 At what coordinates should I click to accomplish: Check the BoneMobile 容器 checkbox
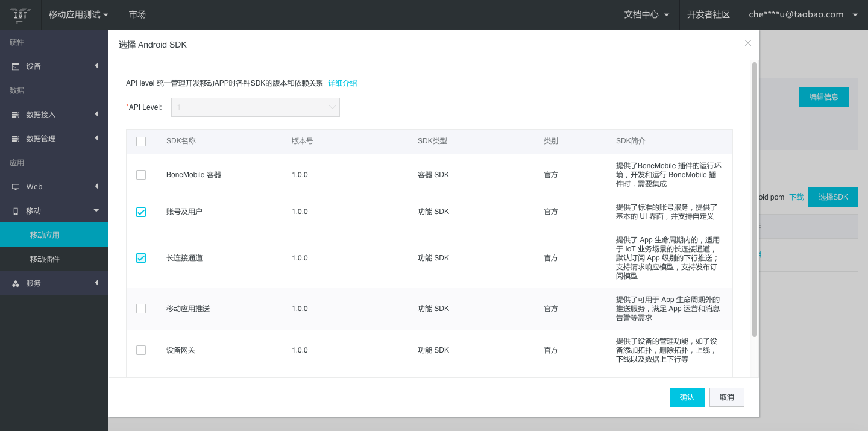pos(141,175)
